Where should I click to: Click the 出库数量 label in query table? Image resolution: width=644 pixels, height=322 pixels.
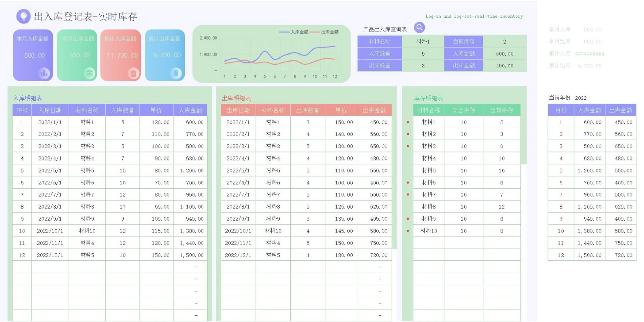click(x=380, y=66)
